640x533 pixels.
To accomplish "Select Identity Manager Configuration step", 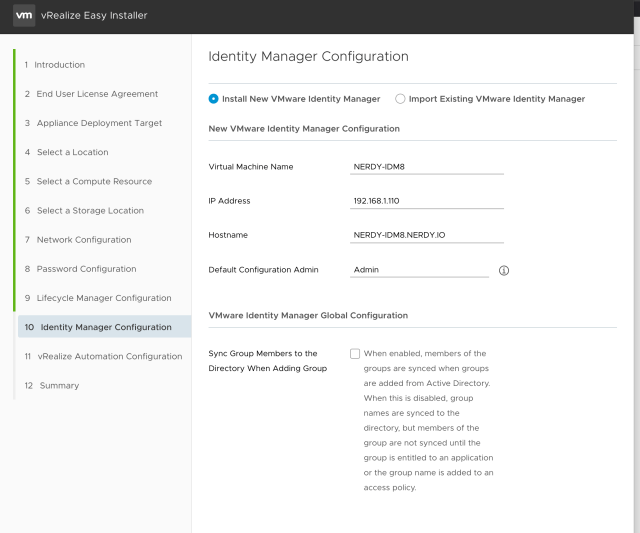I will tap(105, 327).
